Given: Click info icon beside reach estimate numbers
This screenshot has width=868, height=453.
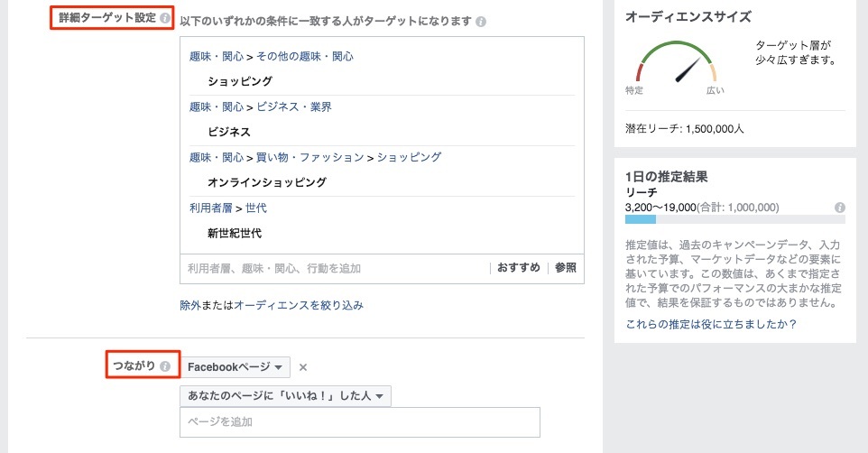Looking at the screenshot, I should tap(840, 207).
